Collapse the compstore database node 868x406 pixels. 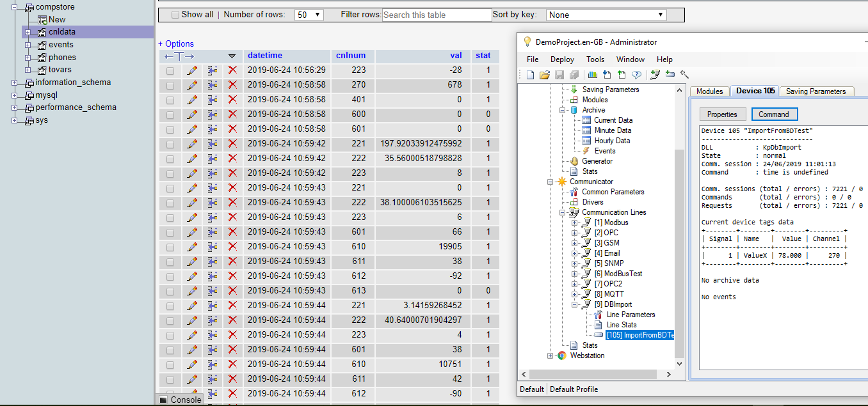15,7
